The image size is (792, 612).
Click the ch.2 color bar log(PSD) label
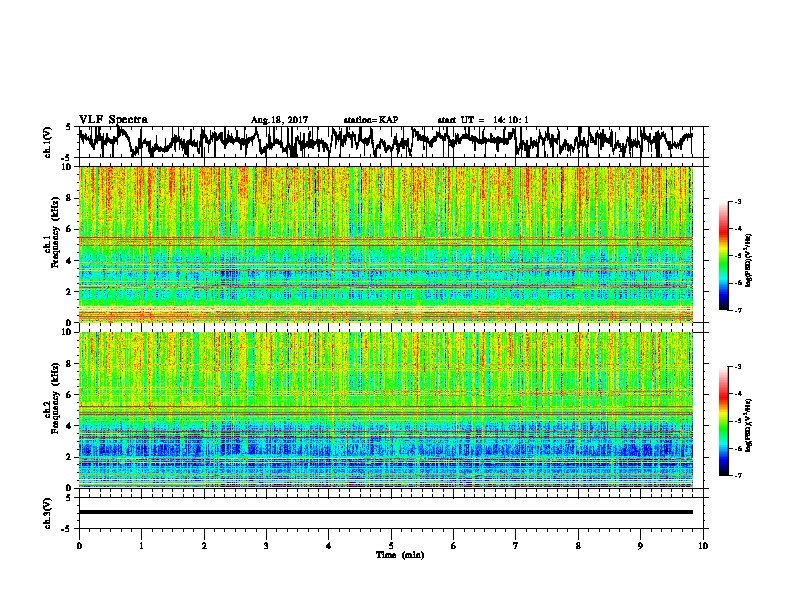pos(748,426)
